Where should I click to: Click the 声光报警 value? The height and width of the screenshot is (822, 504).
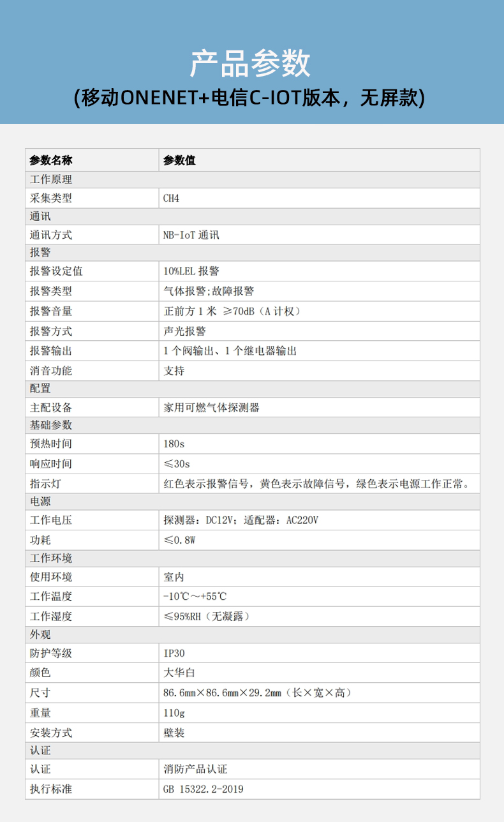[185, 331]
